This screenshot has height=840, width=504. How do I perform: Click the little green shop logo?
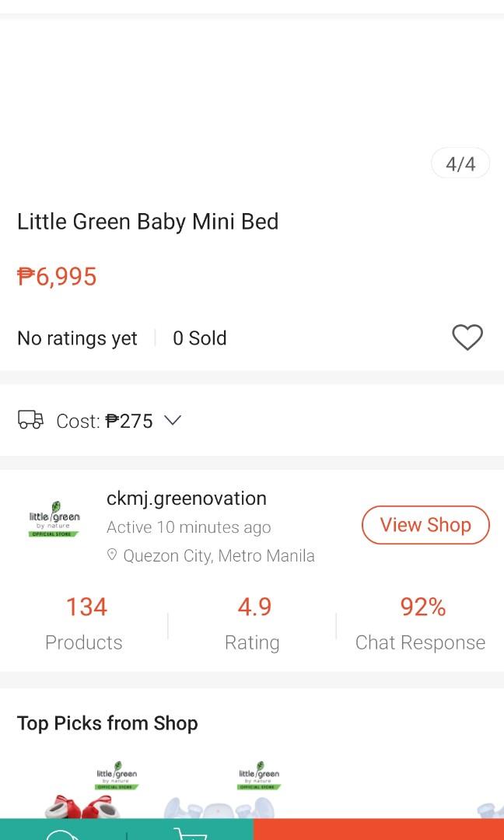click(x=54, y=520)
